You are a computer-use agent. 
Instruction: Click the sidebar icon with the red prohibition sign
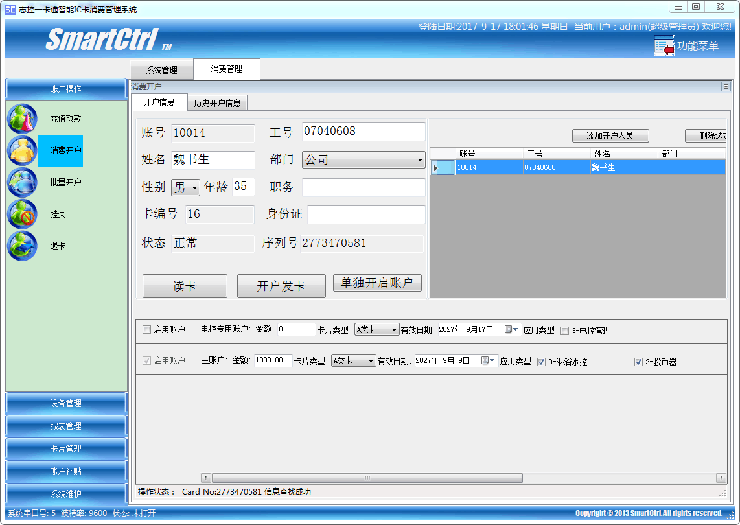pos(22,214)
